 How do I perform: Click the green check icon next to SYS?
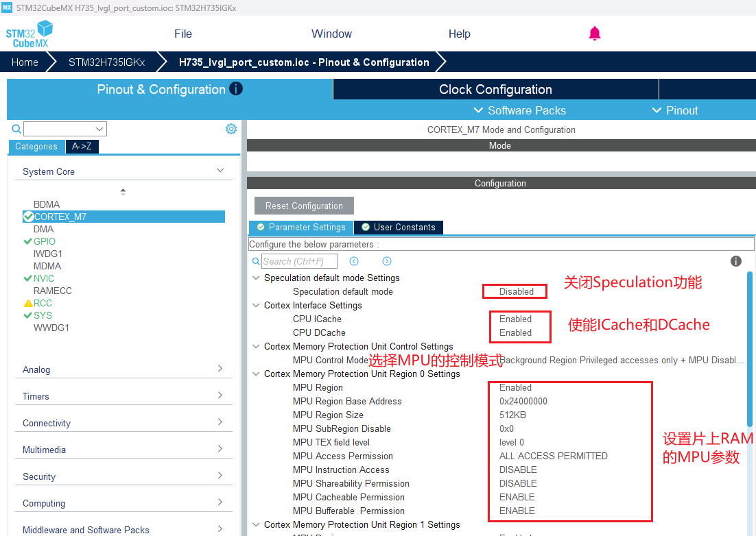pos(28,315)
